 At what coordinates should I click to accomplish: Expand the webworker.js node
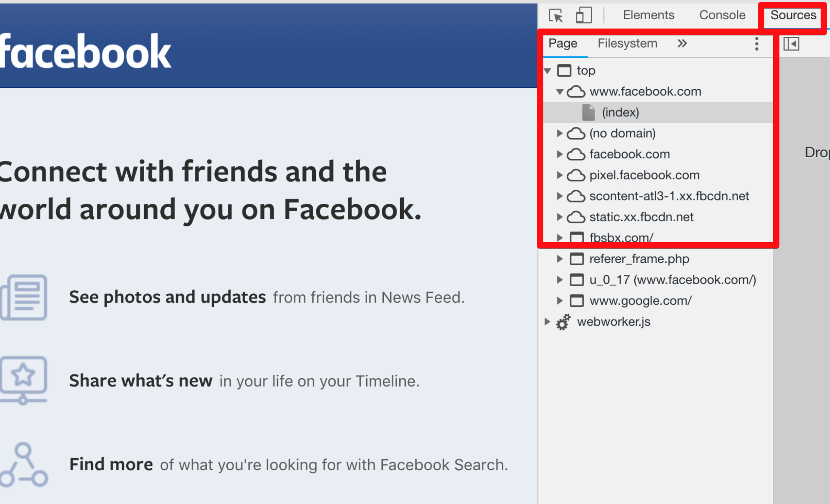[547, 322]
